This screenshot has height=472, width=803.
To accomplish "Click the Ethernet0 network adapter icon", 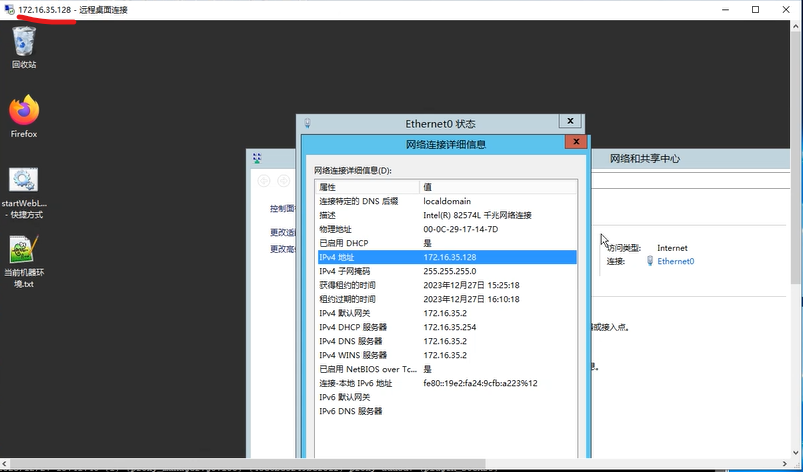I will click(650, 261).
